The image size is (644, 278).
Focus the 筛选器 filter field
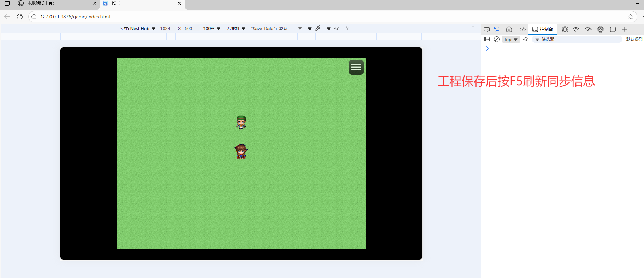(578, 39)
